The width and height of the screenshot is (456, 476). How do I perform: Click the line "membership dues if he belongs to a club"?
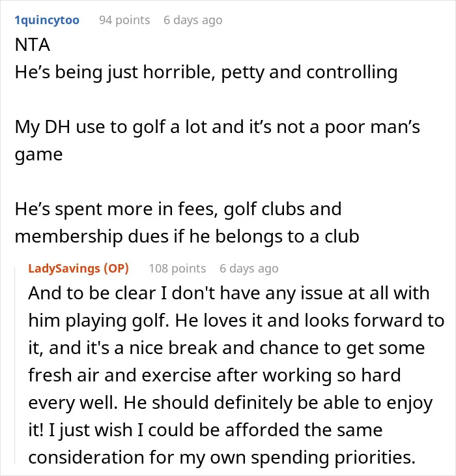(x=187, y=237)
